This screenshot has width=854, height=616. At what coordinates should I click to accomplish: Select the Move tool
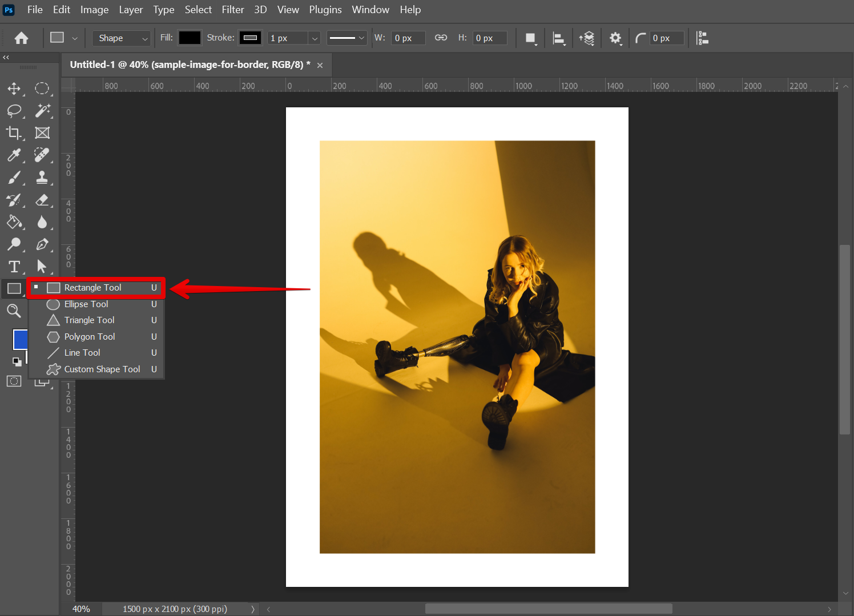click(x=14, y=88)
